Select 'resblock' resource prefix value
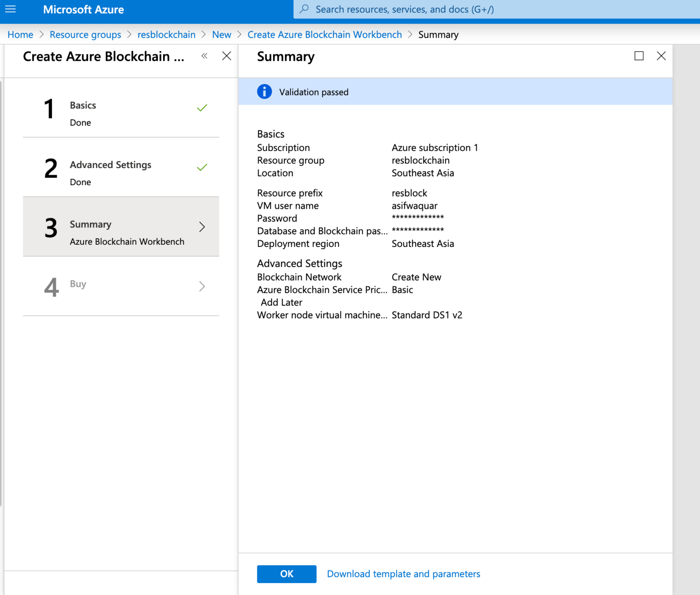 [x=409, y=193]
